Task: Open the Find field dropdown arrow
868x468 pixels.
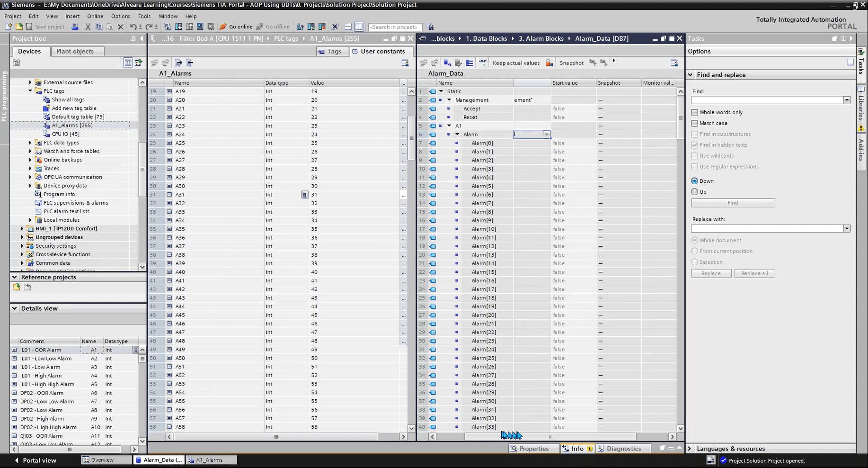Action: coord(846,100)
